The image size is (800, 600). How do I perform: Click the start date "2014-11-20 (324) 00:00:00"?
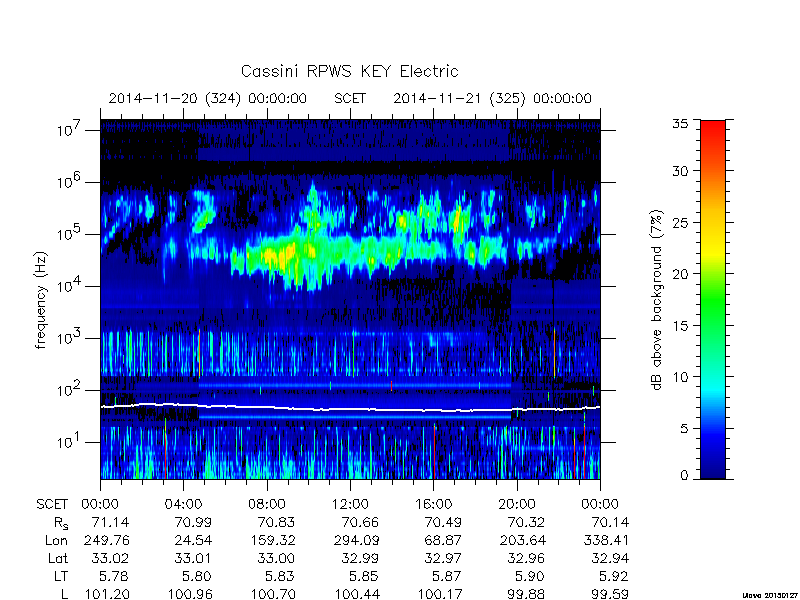[x=208, y=98]
